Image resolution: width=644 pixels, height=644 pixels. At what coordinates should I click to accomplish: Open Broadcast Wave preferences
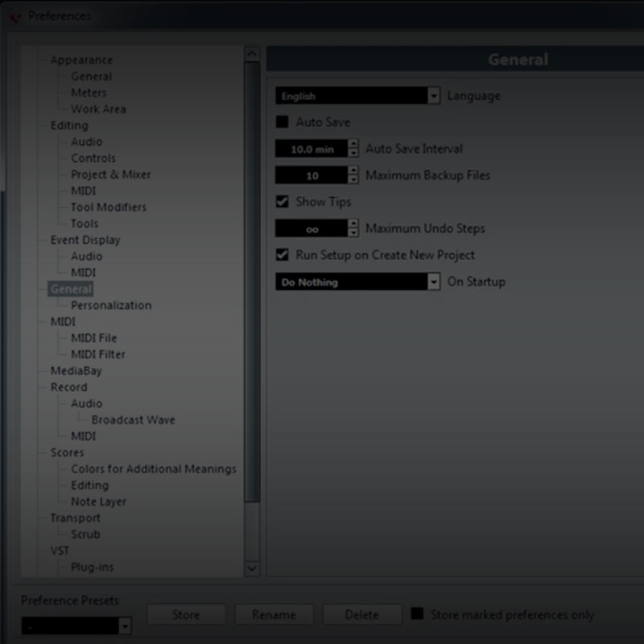[x=134, y=419]
